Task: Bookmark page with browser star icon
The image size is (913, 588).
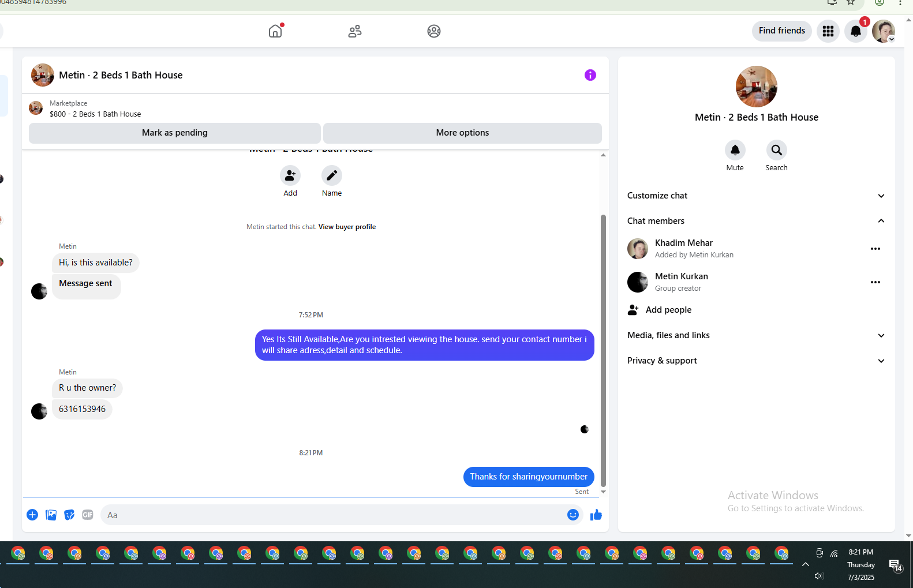Action: [851, 2]
